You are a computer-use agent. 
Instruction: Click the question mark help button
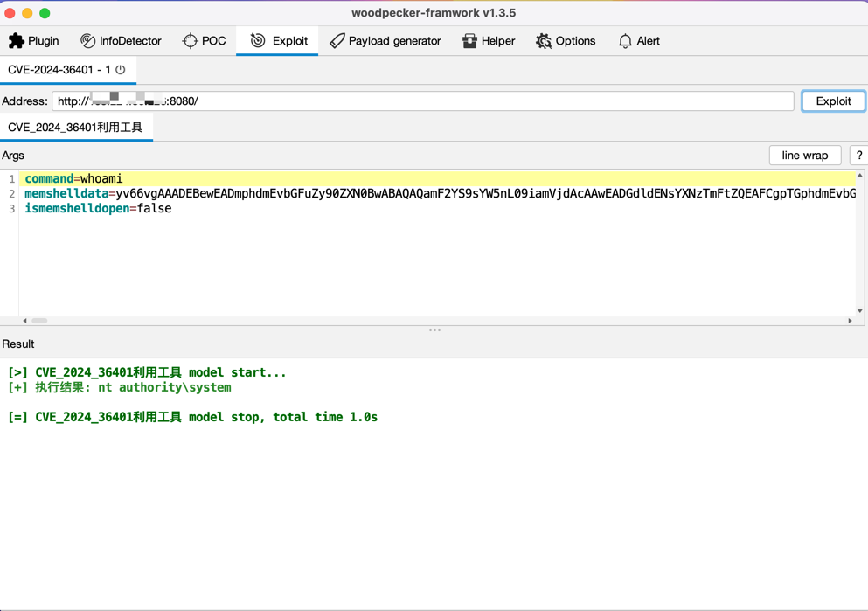pyautogui.click(x=859, y=156)
